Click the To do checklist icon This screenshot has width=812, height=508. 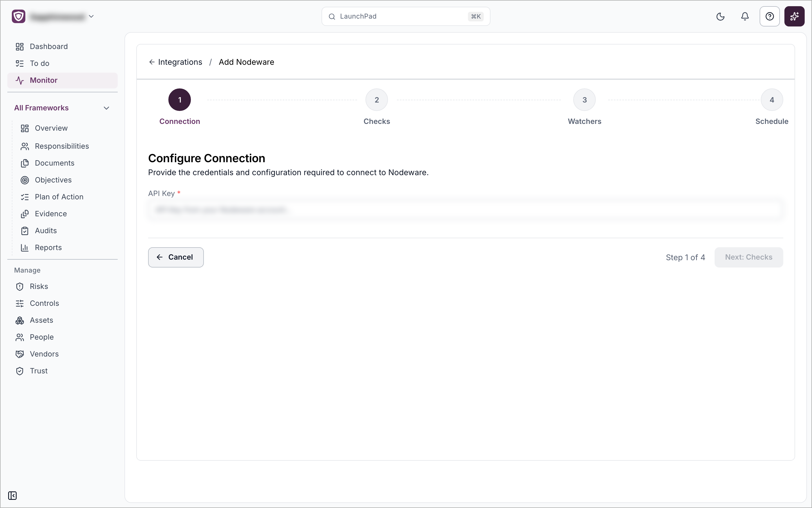[x=19, y=64]
